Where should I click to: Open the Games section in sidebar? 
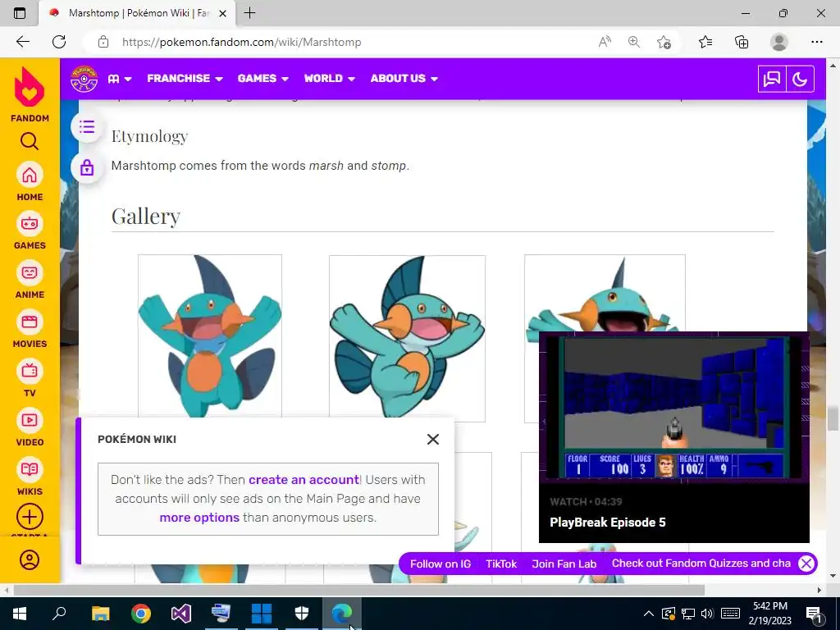tap(30, 231)
